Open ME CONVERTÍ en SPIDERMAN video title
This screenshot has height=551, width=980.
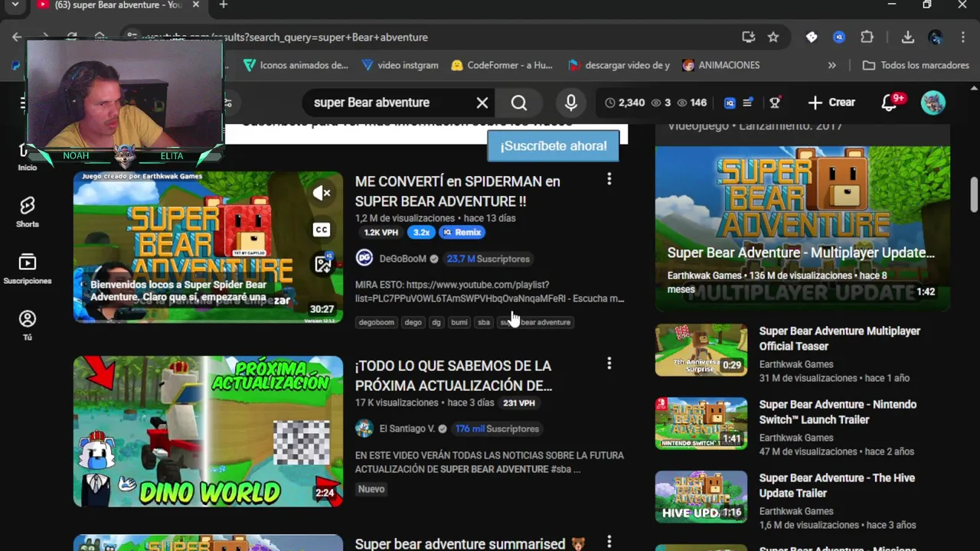(457, 191)
